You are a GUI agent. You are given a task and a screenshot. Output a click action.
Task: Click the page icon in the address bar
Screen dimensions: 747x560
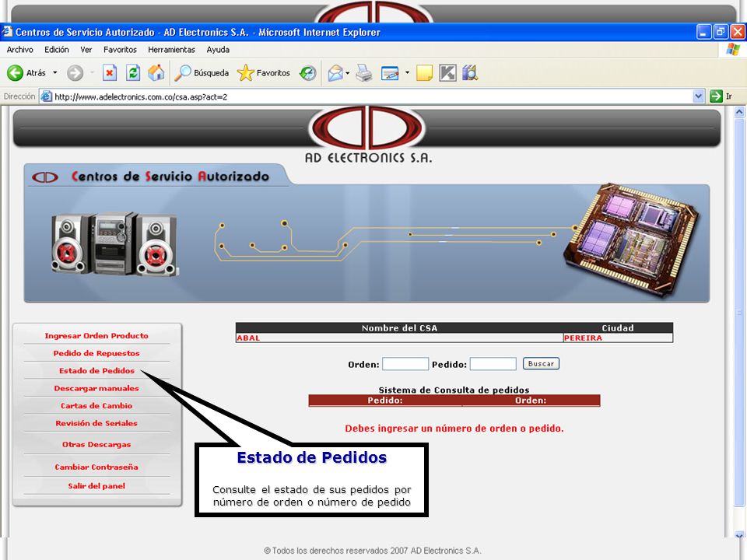click(x=46, y=96)
